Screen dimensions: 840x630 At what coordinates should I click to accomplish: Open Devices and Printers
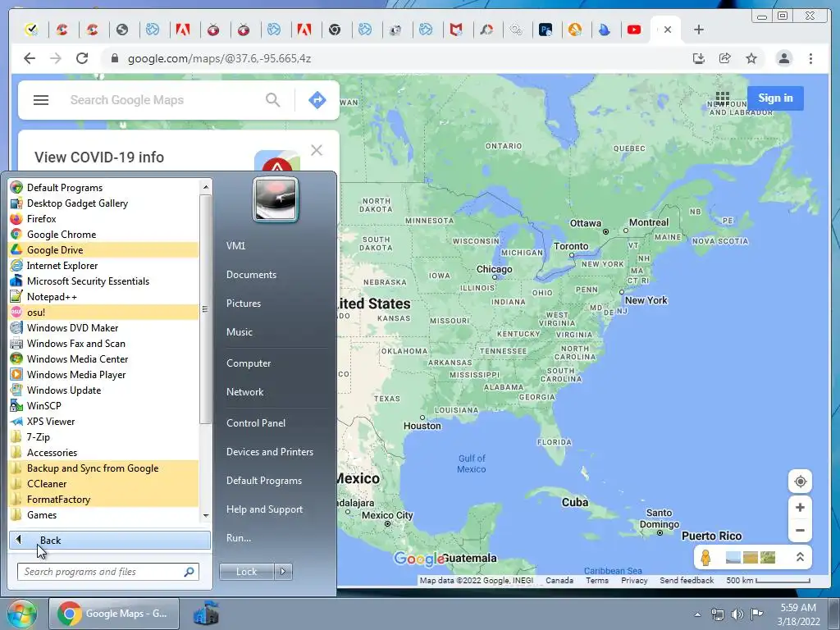(269, 452)
